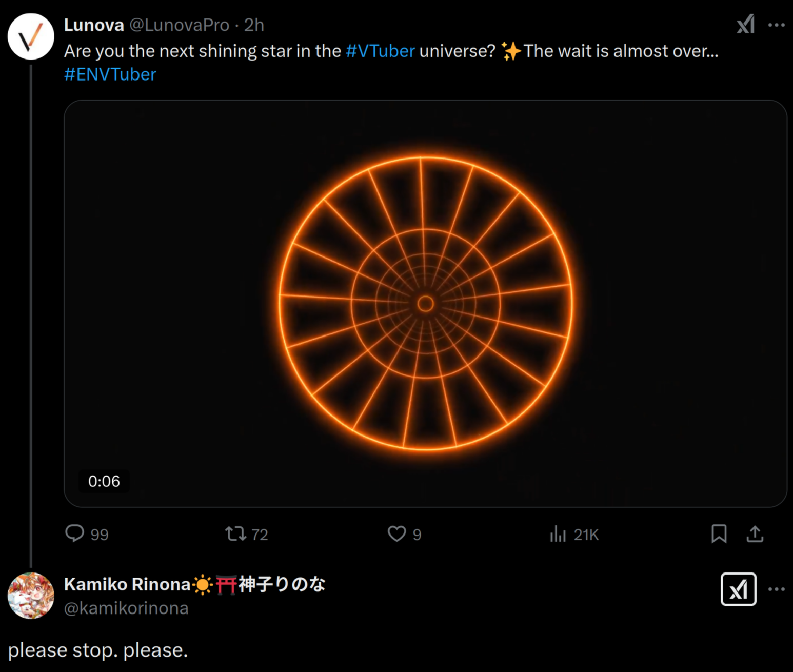The height and width of the screenshot is (672, 793).
Task: Open the @kamikorinona handle link
Action: 126,608
